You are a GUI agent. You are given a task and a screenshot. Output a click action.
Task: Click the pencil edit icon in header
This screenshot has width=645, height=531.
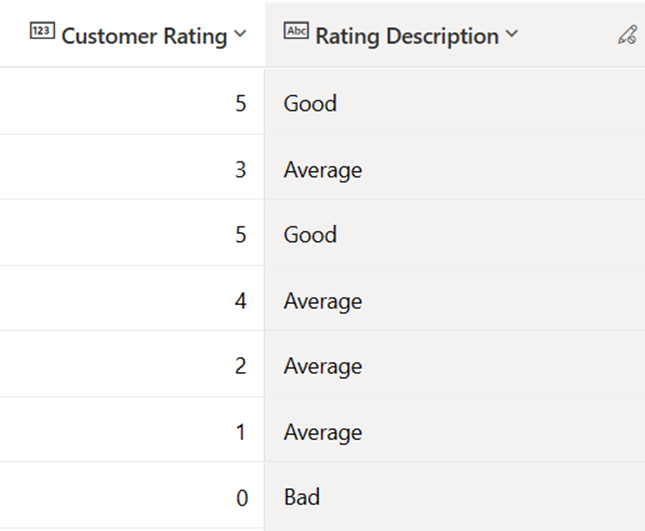coord(628,35)
